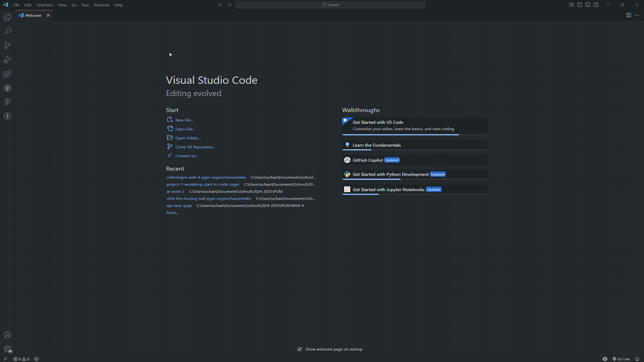Open Learn the Fundamentals walkthrough
Viewport: 644px width, 362px height.
pyautogui.click(x=415, y=145)
